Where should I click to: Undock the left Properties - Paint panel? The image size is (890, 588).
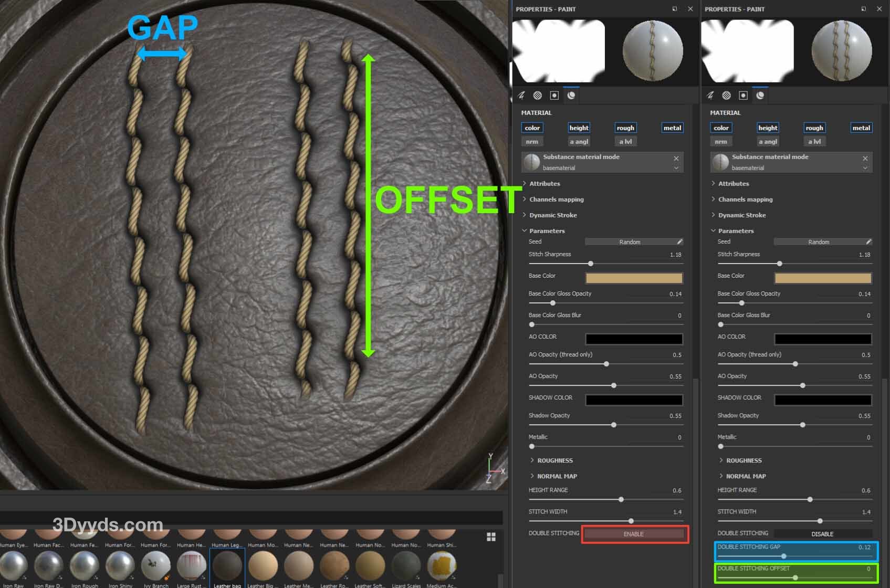coord(675,9)
